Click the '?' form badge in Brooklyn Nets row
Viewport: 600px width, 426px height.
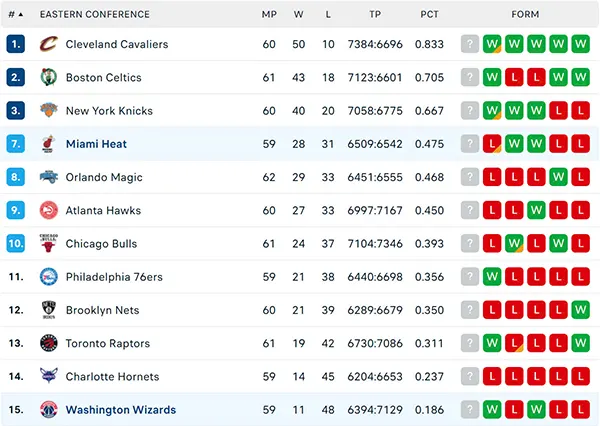pyautogui.click(x=470, y=310)
